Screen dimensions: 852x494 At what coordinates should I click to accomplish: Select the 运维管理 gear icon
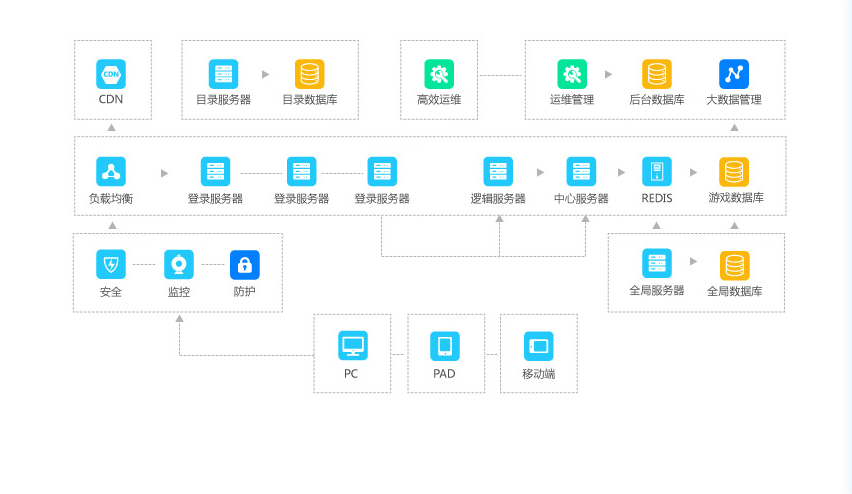[571, 74]
